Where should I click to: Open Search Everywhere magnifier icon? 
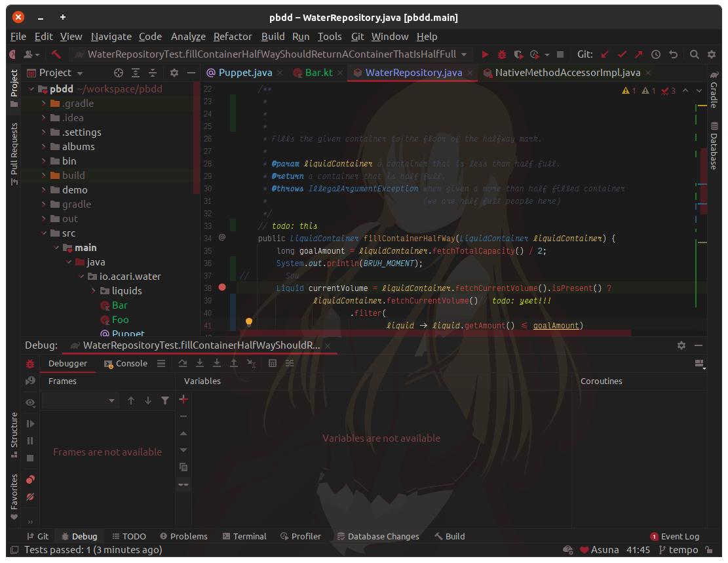[694, 54]
